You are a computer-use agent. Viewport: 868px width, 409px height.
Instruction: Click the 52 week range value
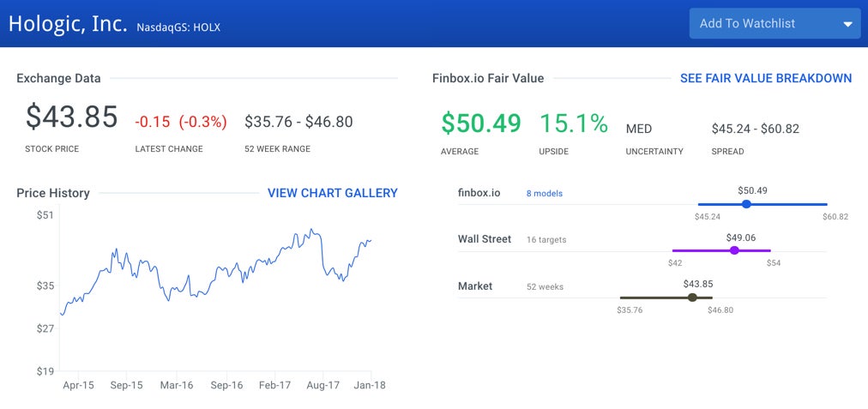point(298,122)
